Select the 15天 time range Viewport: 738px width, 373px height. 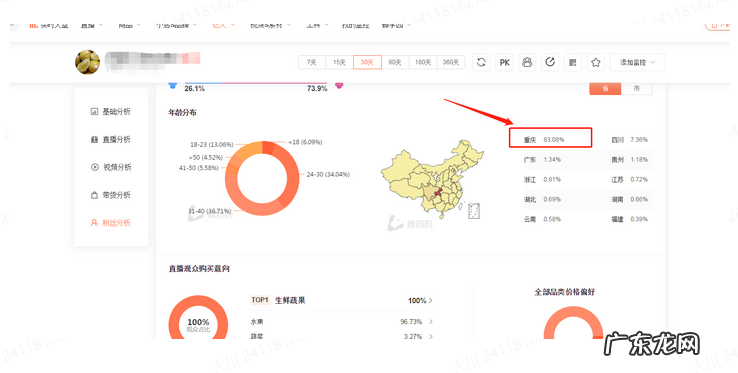[339, 62]
